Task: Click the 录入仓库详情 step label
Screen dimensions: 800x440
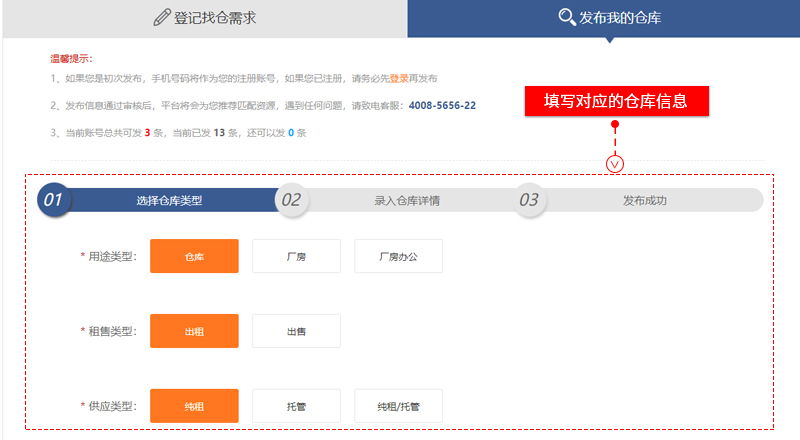Action: coord(407,200)
